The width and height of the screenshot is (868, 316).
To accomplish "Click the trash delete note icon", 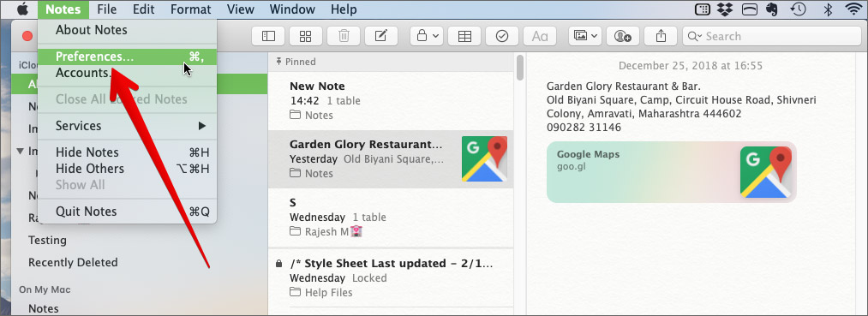I will point(344,36).
